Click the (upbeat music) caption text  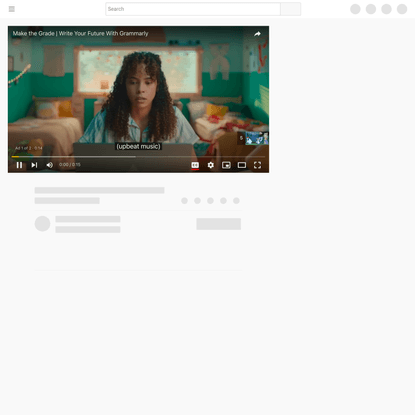coord(138,146)
